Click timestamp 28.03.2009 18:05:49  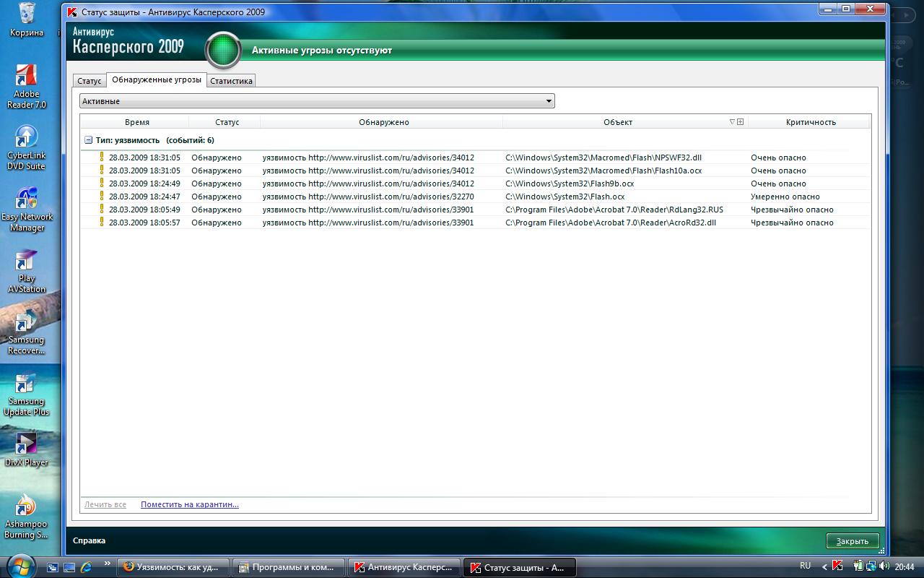(x=144, y=210)
